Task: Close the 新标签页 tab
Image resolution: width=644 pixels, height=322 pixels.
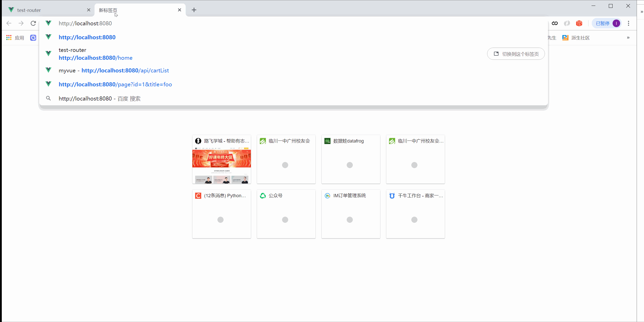Action: [179, 10]
